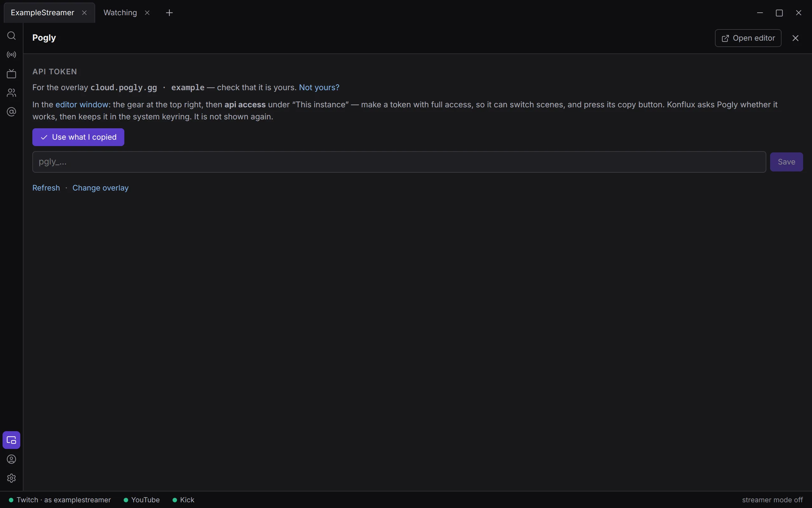
Task: Click the cloud.pogly.gg overlay host text
Action: [124, 88]
